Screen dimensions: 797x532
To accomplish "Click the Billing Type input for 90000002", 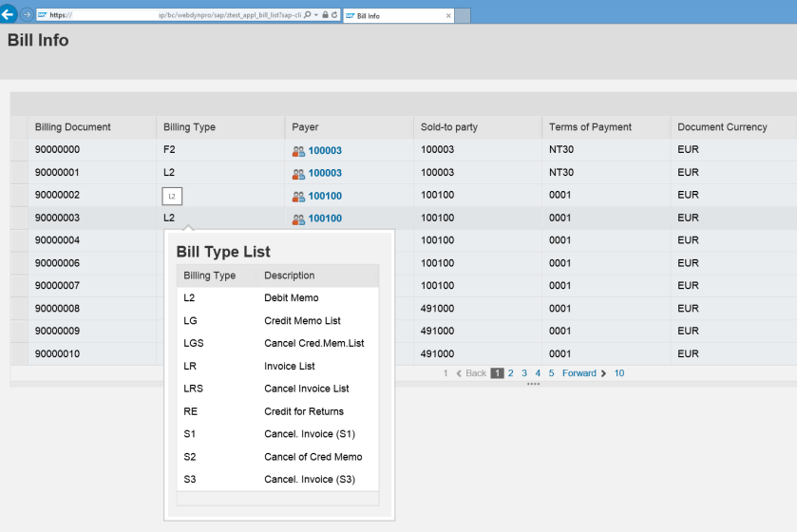I will 172,196.
